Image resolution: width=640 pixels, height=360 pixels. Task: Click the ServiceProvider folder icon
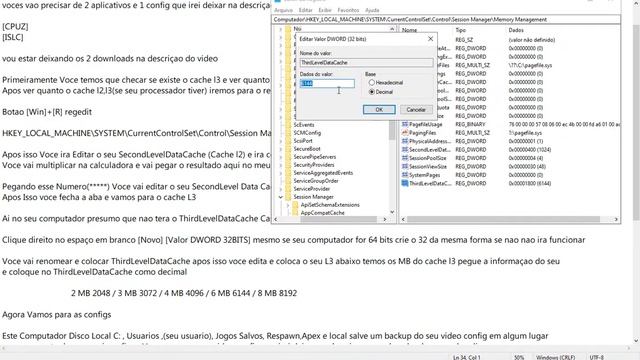tap(288, 189)
